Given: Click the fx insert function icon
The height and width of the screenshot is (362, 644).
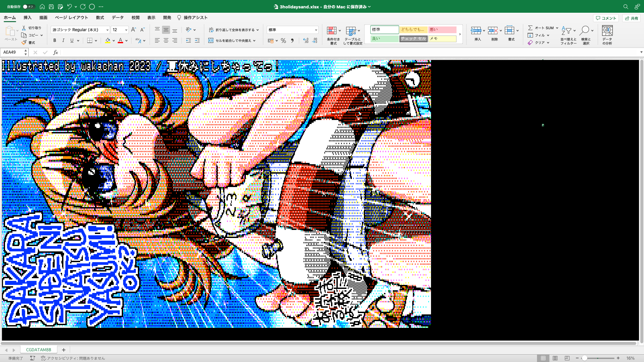Looking at the screenshot, I should [56, 52].
